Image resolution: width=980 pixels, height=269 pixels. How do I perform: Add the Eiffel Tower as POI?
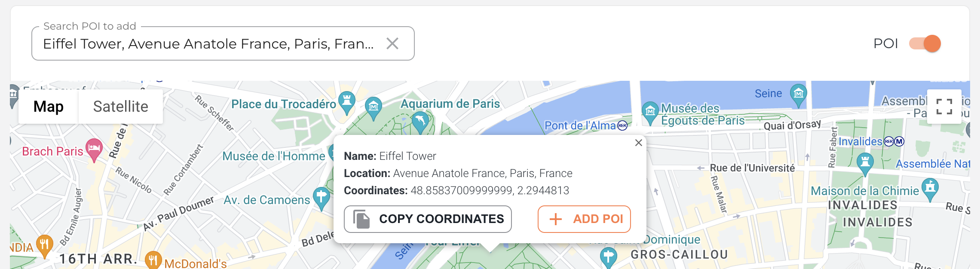(x=584, y=219)
